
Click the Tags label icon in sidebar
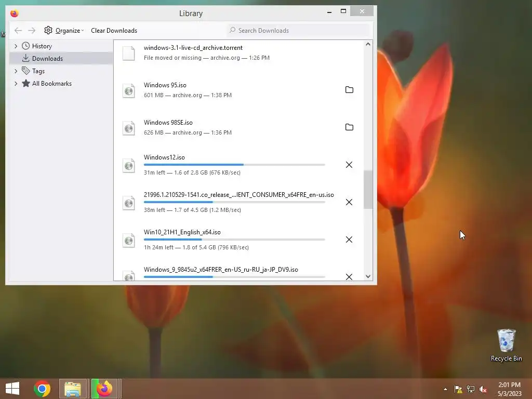[x=26, y=71]
